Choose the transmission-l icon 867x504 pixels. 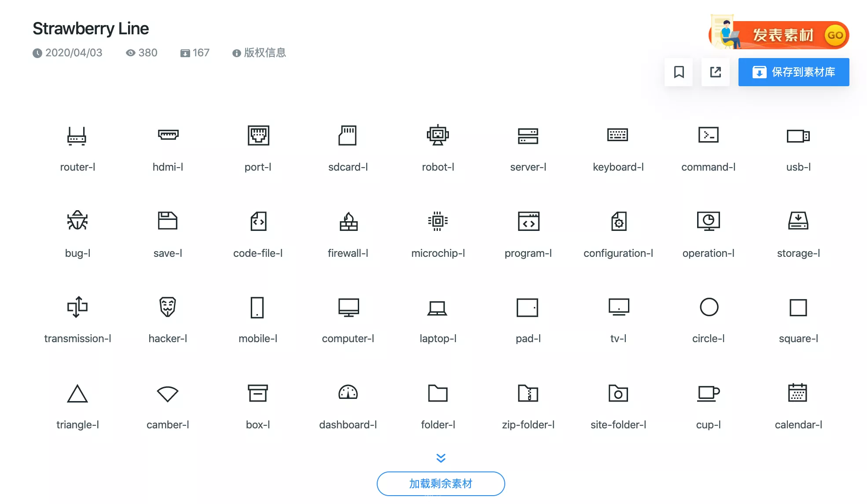77,307
